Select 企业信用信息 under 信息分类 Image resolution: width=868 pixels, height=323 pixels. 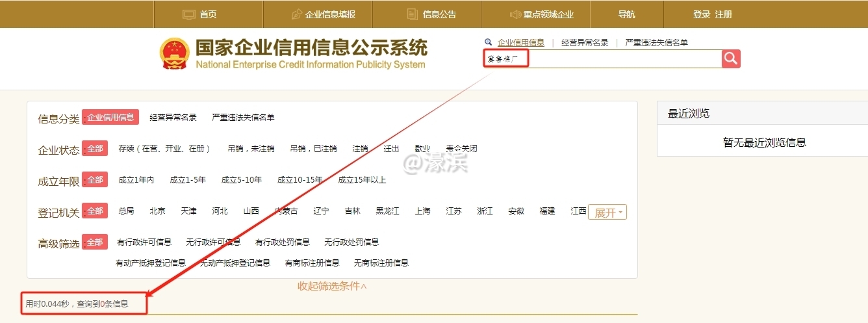(x=110, y=117)
